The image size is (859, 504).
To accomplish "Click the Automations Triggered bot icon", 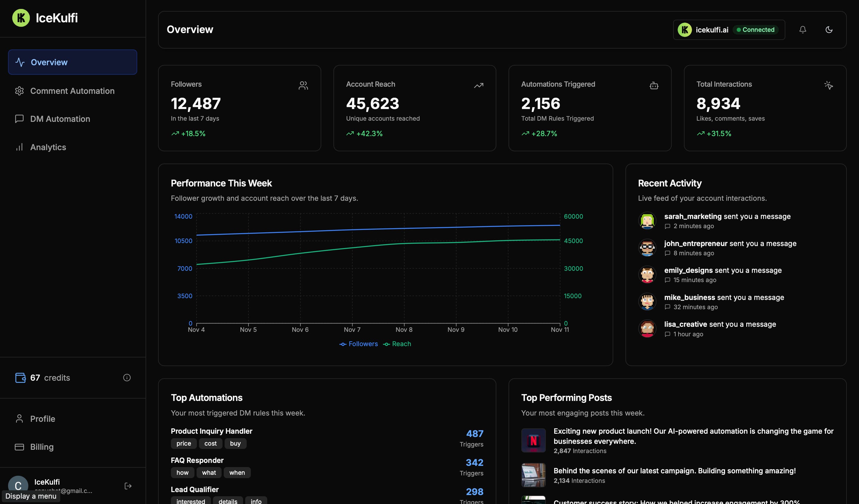I will pos(653,85).
